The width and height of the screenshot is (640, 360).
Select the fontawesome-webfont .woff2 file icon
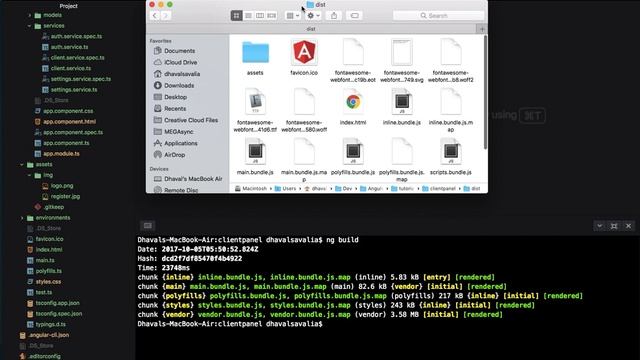(451, 52)
